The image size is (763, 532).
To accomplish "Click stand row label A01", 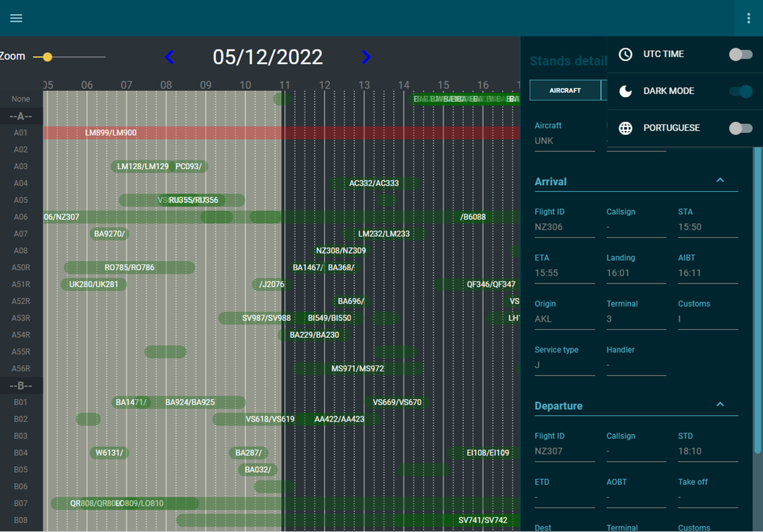I will (21, 133).
